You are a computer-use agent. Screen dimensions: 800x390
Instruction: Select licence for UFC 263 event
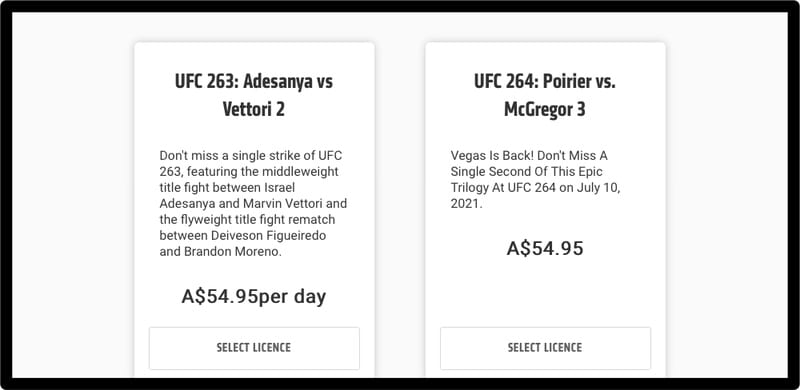(254, 348)
